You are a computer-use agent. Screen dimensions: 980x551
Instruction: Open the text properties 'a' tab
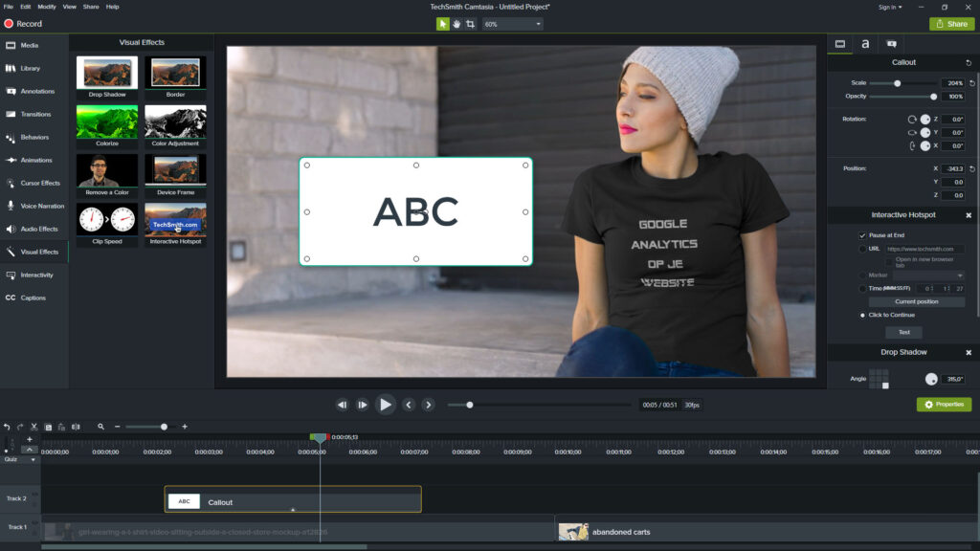tap(865, 44)
